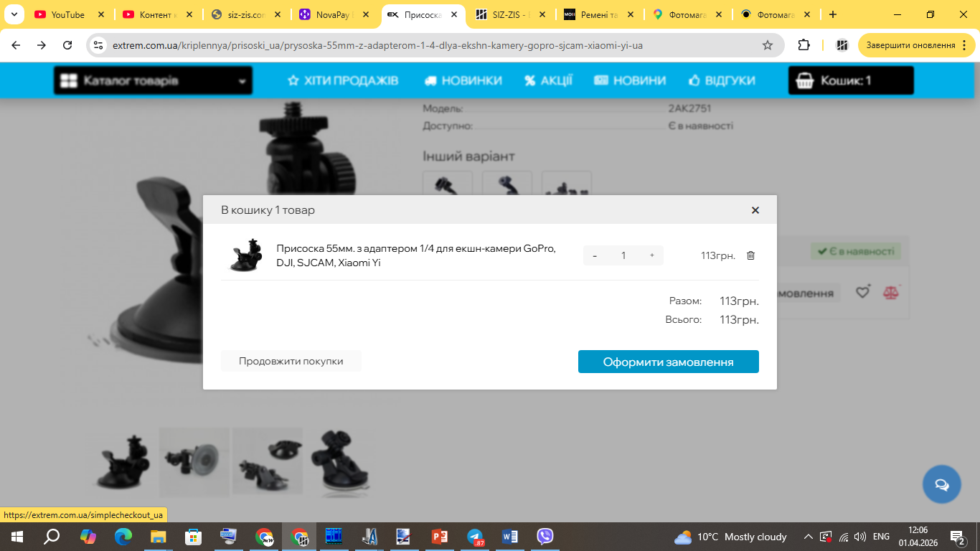Click Продовжити покупки button
980x551 pixels.
[291, 361]
